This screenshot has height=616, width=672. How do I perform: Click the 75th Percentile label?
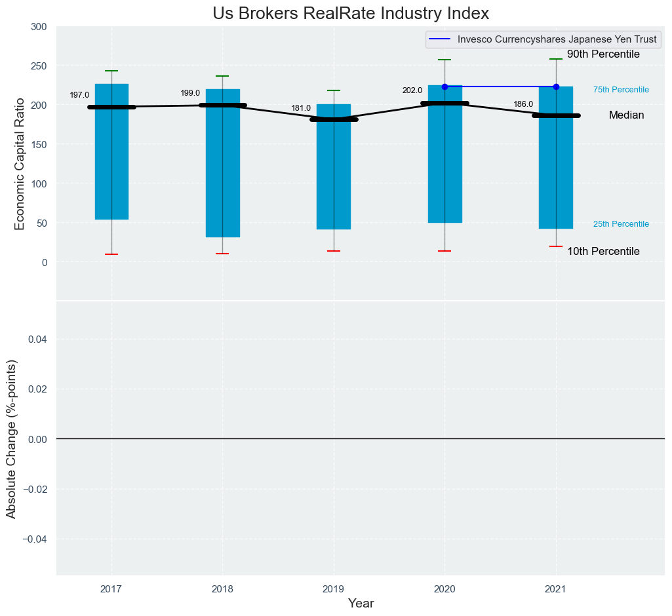pyautogui.click(x=621, y=90)
